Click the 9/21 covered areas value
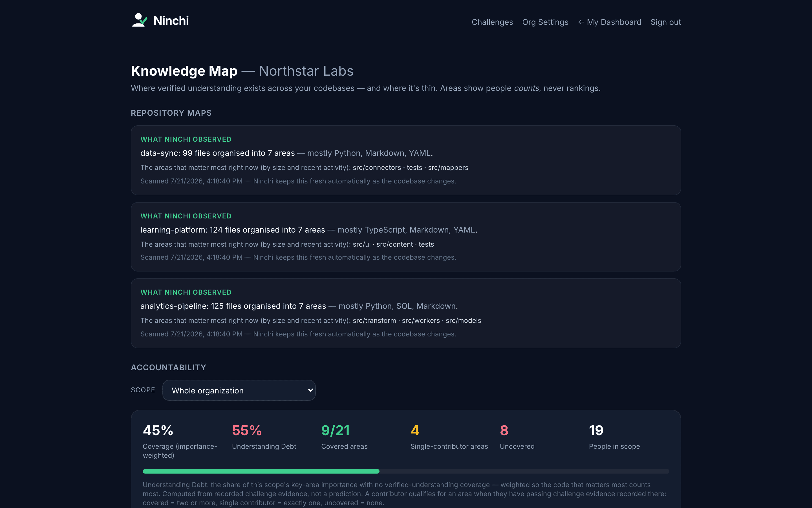The width and height of the screenshot is (812, 508). click(336, 430)
